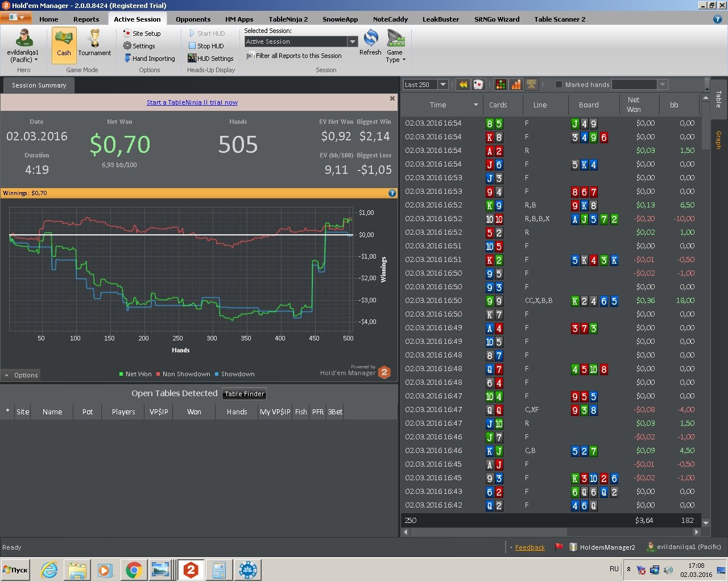Open media player from taskbar
Image resolution: width=728 pixels, height=582 pixels.
pos(105,570)
